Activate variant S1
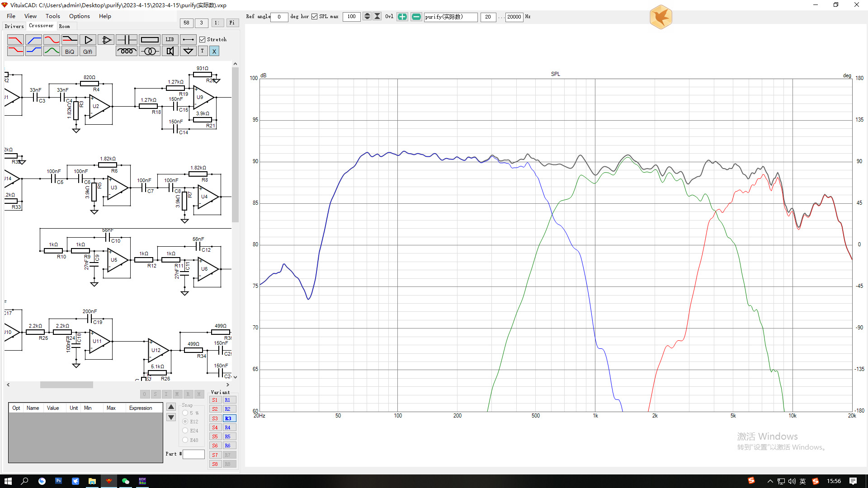Screen dimensions: 868x488 point(215,400)
